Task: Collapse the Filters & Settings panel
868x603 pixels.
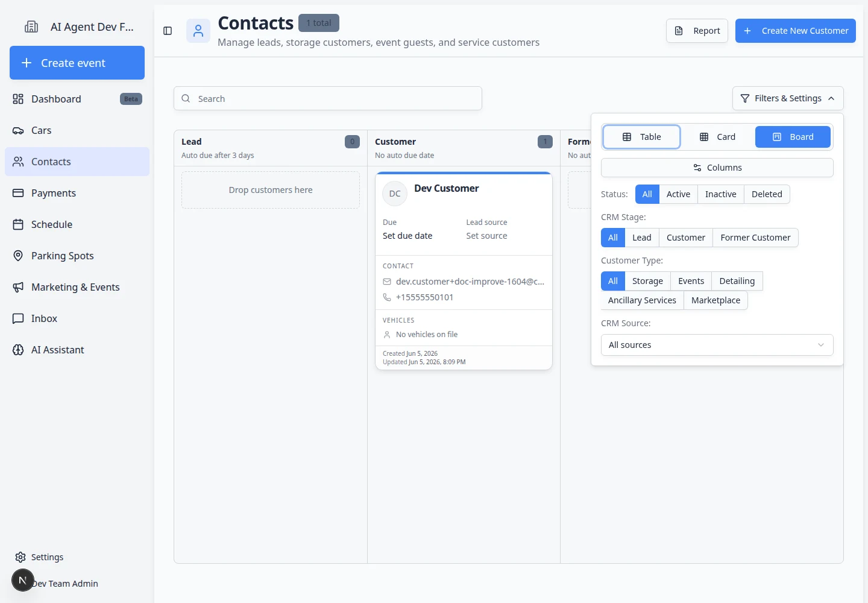Action: 788,98
